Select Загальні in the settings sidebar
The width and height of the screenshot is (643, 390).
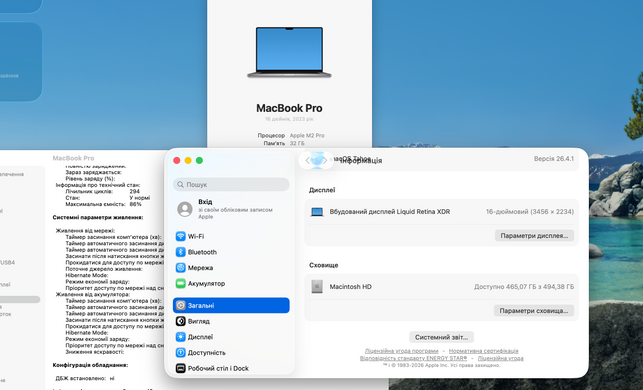[x=231, y=305]
